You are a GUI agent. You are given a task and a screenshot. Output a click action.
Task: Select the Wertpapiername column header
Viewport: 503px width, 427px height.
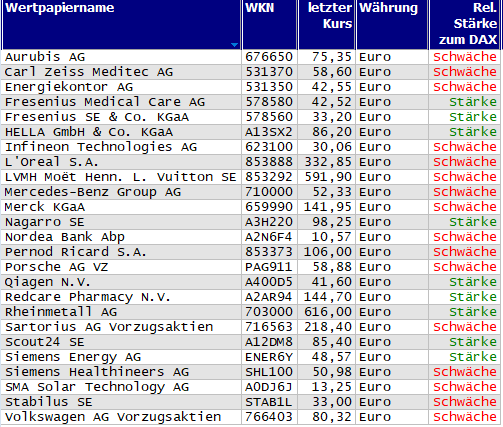coord(122,25)
